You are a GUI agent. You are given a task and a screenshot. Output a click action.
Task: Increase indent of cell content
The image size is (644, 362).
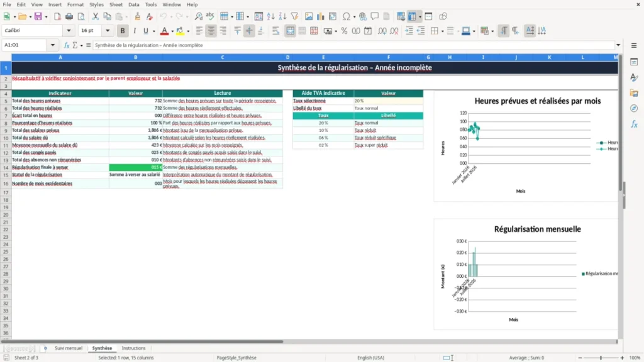point(409,31)
